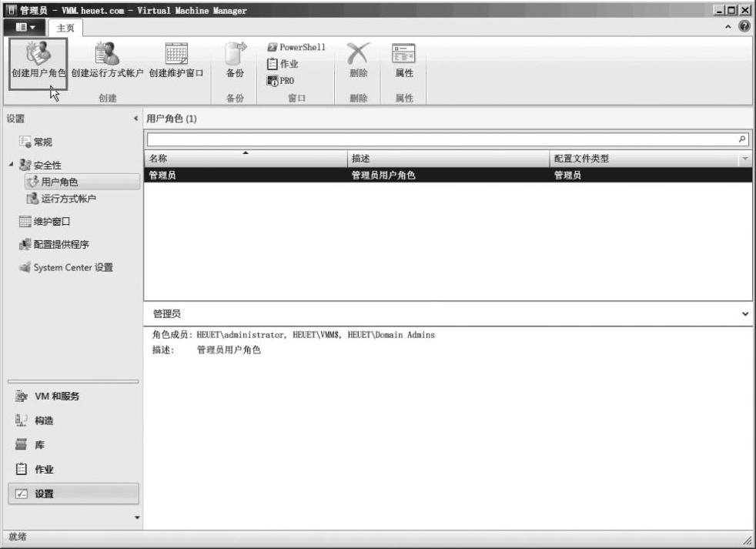Select 常规 in the settings tree
Viewport: 756px width, 549px height.
(x=35, y=142)
